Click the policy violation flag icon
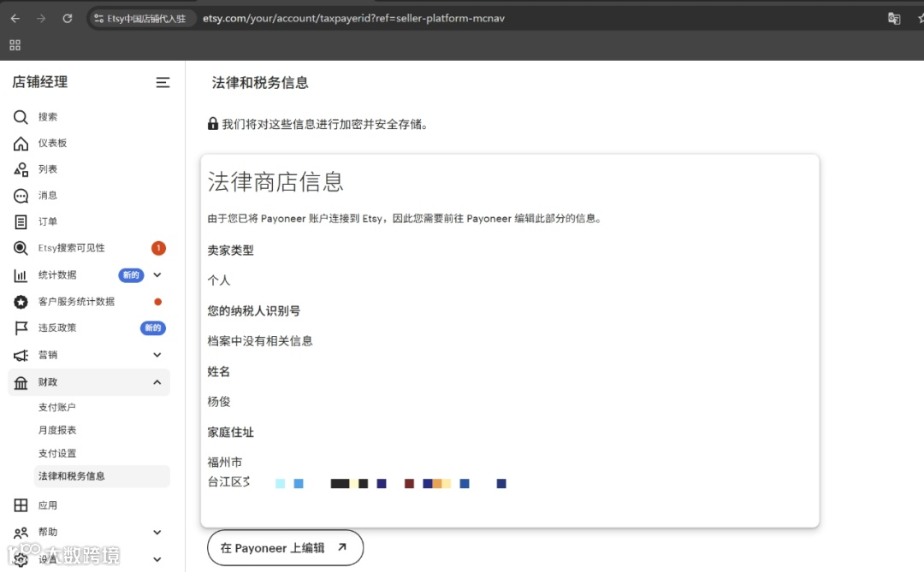Screen dimensions: 924x572 coord(21,328)
